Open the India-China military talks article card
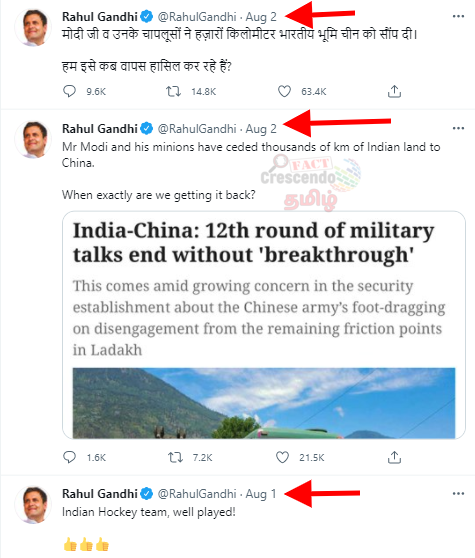This screenshot has height=558, width=475. pyautogui.click(x=264, y=325)
